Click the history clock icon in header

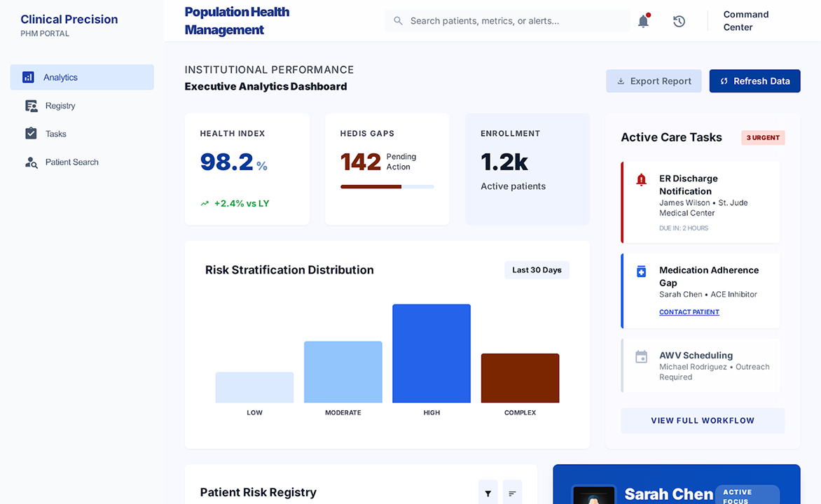[x=678, y=21]
